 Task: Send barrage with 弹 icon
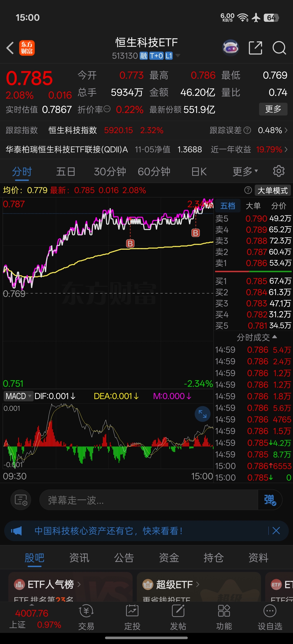point(270,500)
